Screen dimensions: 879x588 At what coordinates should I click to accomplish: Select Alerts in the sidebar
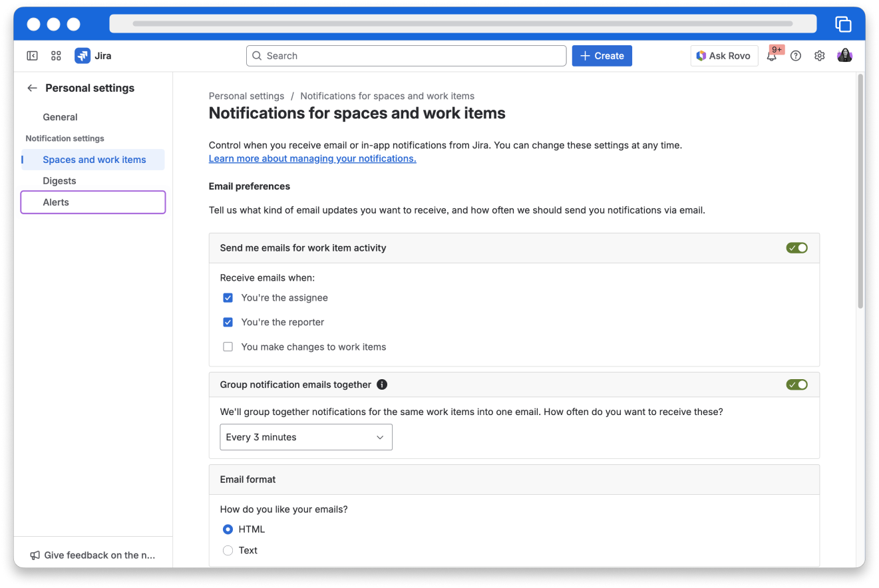pyautogui.click(x=56, y=202)
